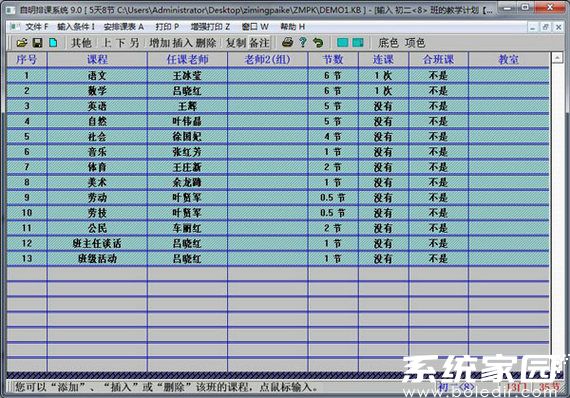Image resolution: width=570 pixels, height=398 pixels.
Task: Click the first teal window icon
Action: (342, 43)
